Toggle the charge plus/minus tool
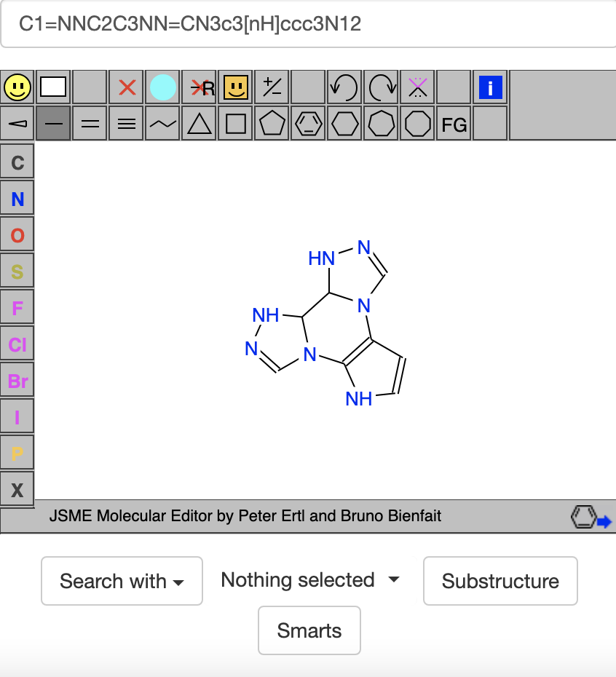This screenshot has height=677, width=616. click(272, 88)
